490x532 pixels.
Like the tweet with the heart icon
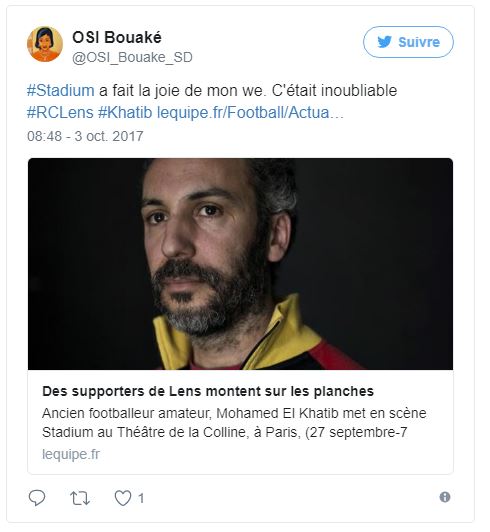coord(122,498)
